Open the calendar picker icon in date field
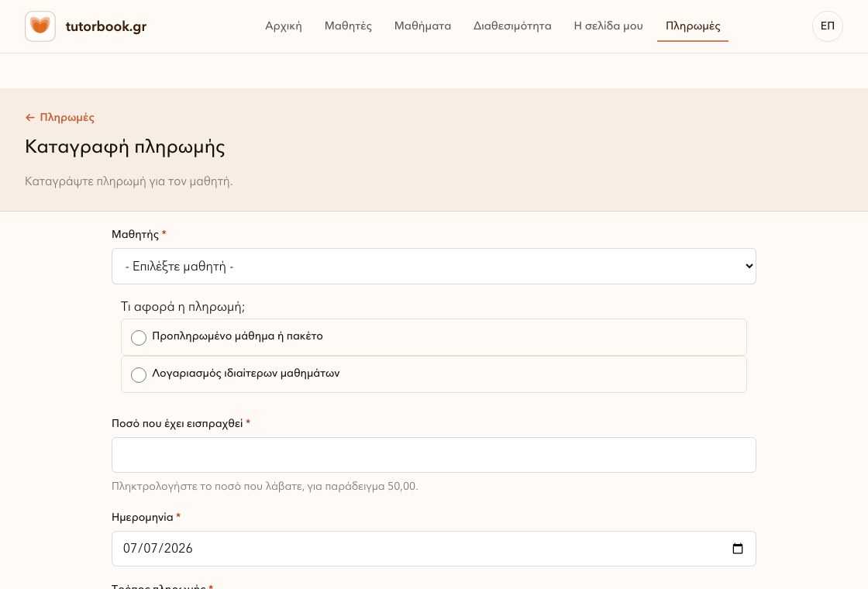Viewport: 868px width, 589px height. coord(737,549)
